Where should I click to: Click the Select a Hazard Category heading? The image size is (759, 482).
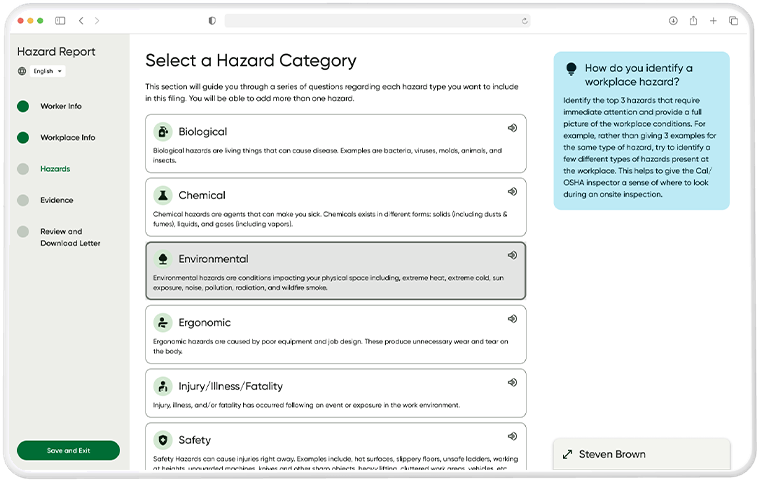[251, 60]
